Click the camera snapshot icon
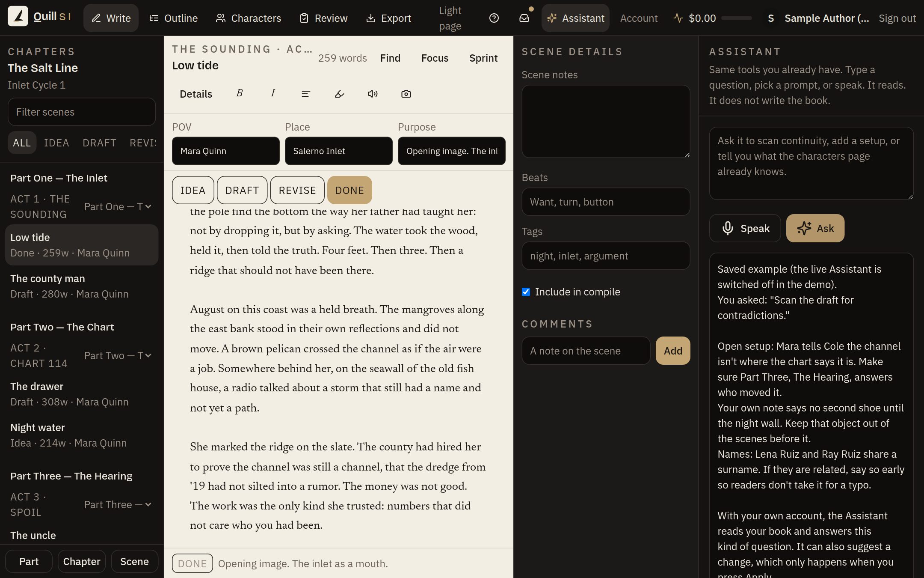This screenshot has height=578, width=924. [x=406, y=93]
